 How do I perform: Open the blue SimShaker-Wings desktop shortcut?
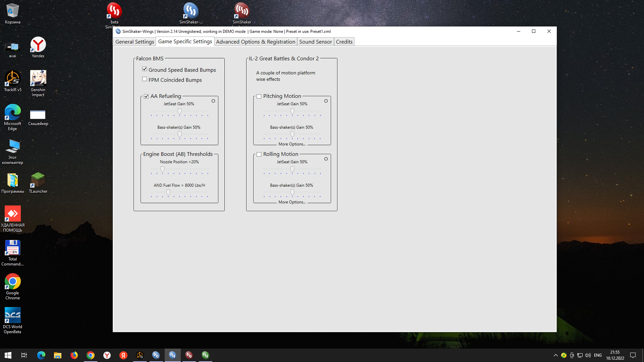[x=191, y=13]
